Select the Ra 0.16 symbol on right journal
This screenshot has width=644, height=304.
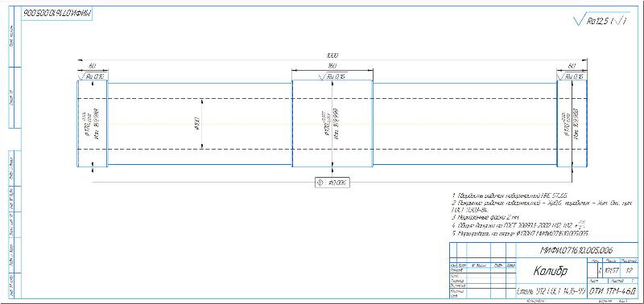click(572, 76)
